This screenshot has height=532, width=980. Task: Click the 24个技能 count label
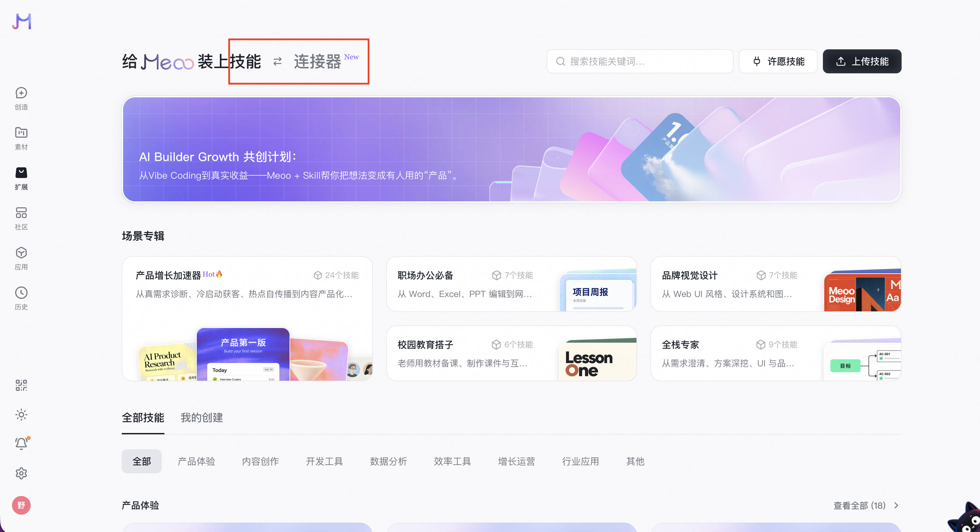tap(336, 275)
